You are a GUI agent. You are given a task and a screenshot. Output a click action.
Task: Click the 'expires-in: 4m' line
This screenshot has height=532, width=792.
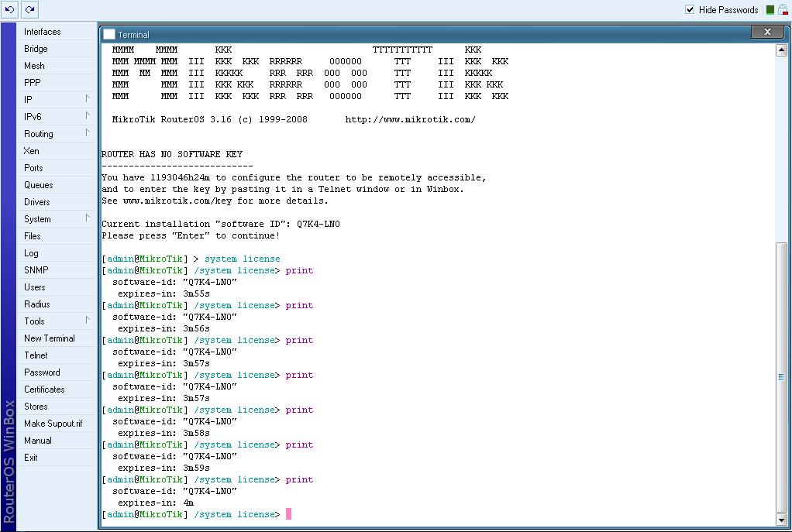pos(156,503)
